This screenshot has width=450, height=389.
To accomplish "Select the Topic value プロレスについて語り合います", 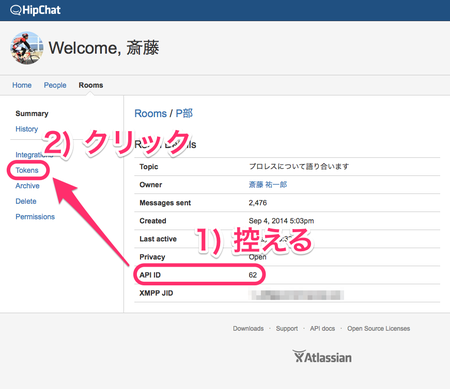I will [299, 167].
